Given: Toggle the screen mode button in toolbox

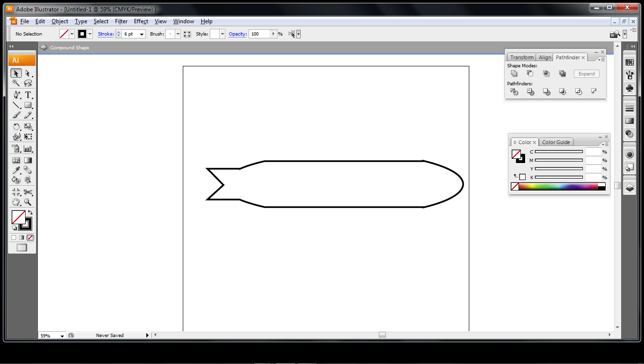Looking at the screenshot, I should (22, 247).
